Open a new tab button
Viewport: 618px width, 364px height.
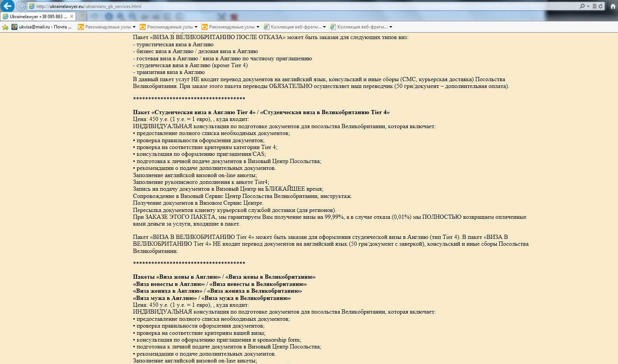(82, 16)
